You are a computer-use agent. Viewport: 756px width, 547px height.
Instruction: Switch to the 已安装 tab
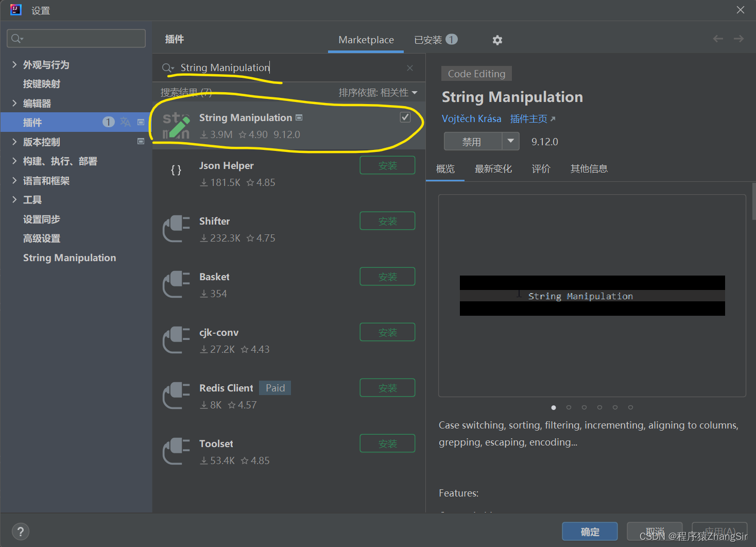point(436,40)
